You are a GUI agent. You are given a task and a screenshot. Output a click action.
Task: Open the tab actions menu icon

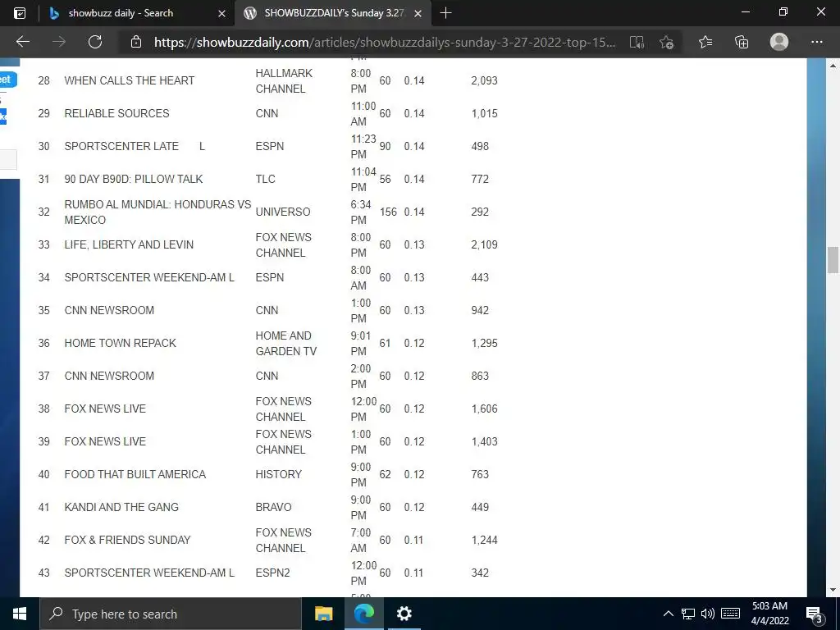click(20, 13)
